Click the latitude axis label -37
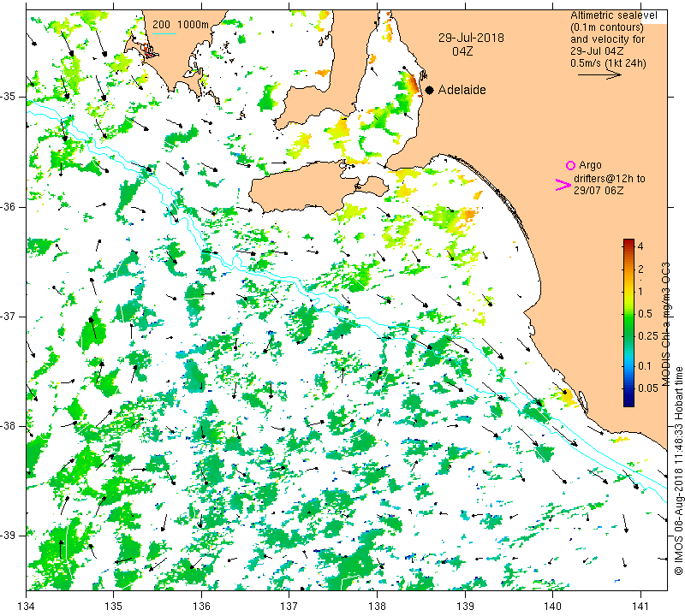 click(9, 316)
